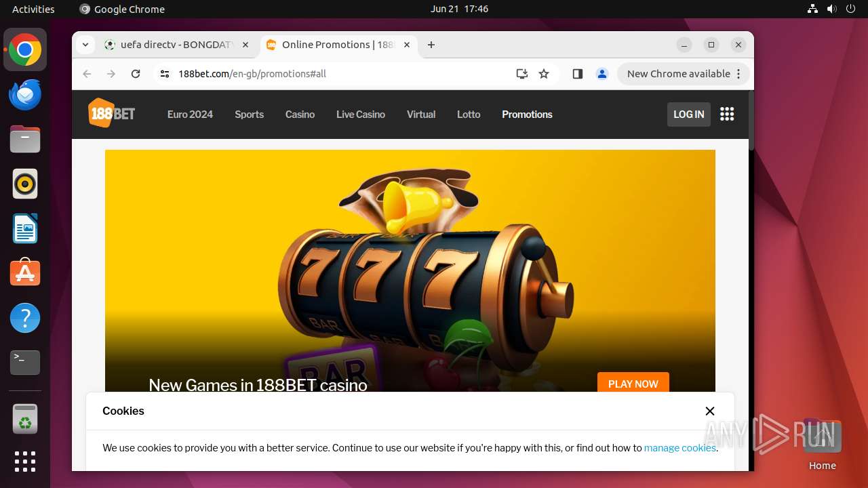Click the slot machine banner image
Image resolution: width=868 pixels, height=488 pixels.
click(410, 271)
